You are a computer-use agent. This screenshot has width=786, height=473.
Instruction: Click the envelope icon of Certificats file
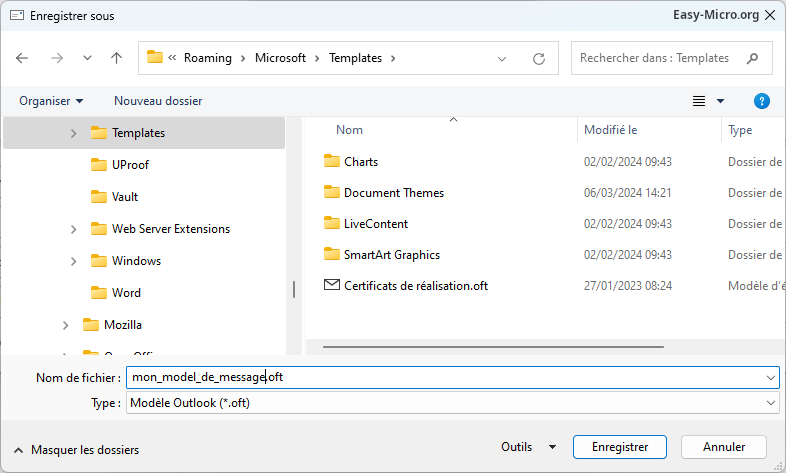tap(331, 285)
